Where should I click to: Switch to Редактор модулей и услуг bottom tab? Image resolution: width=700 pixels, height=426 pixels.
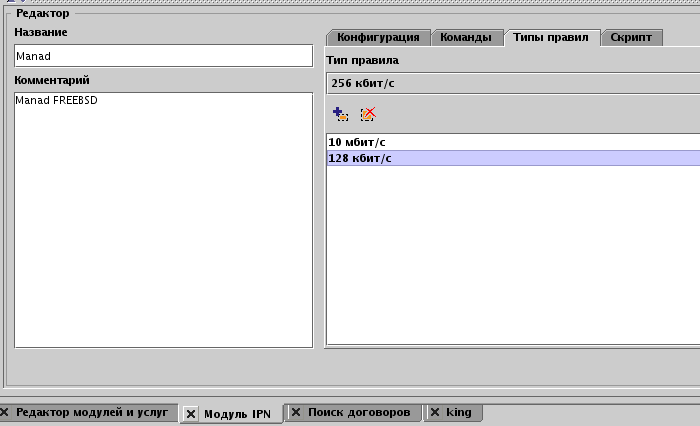[x=92, y=412]
